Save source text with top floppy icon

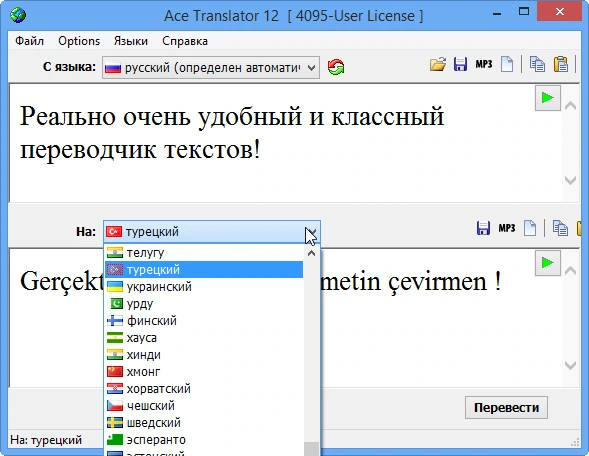460,64
